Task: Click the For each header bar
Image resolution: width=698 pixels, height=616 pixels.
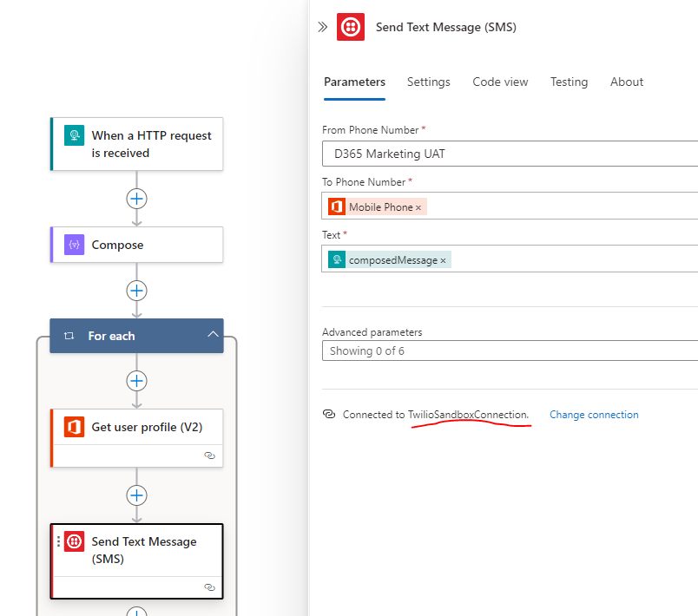Action: point(136,336)
